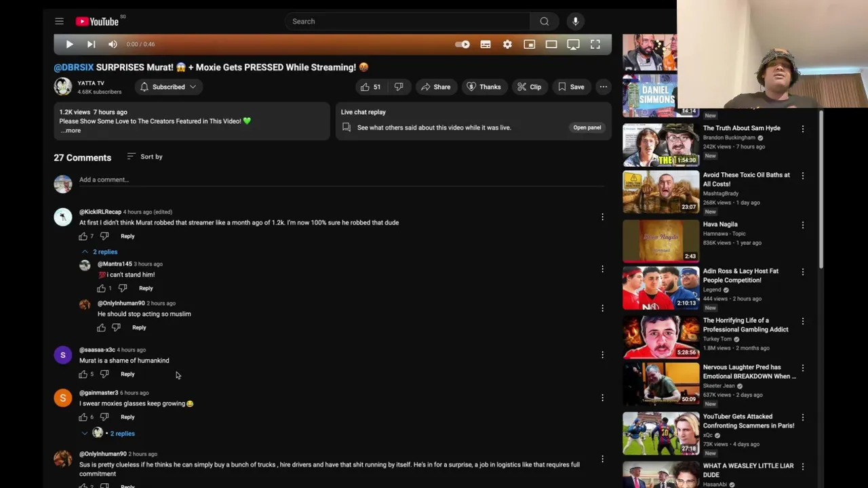Viewport: 868px width, 488px height.
Task: Save video to a playlist
Action: (571, 87)
